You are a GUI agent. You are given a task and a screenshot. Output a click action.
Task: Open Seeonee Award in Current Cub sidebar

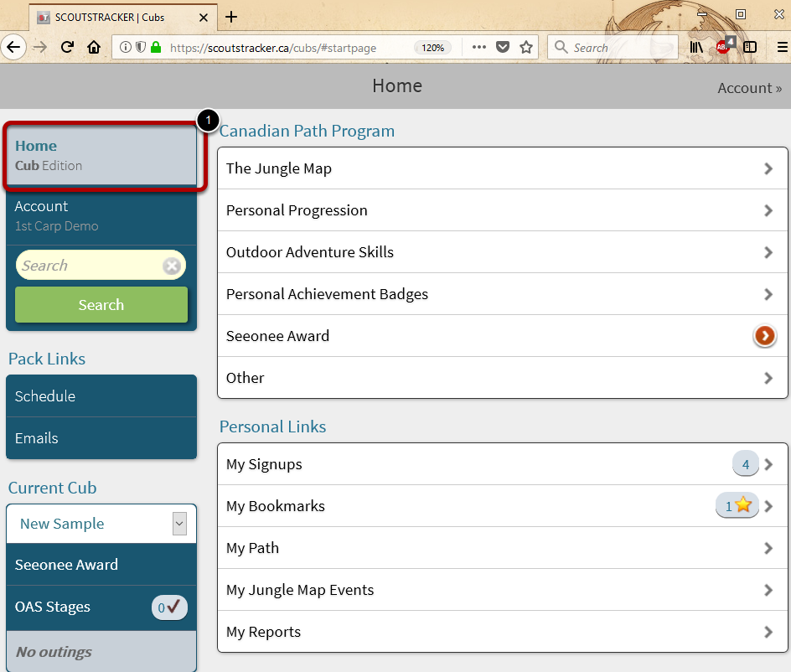[101, 565]
